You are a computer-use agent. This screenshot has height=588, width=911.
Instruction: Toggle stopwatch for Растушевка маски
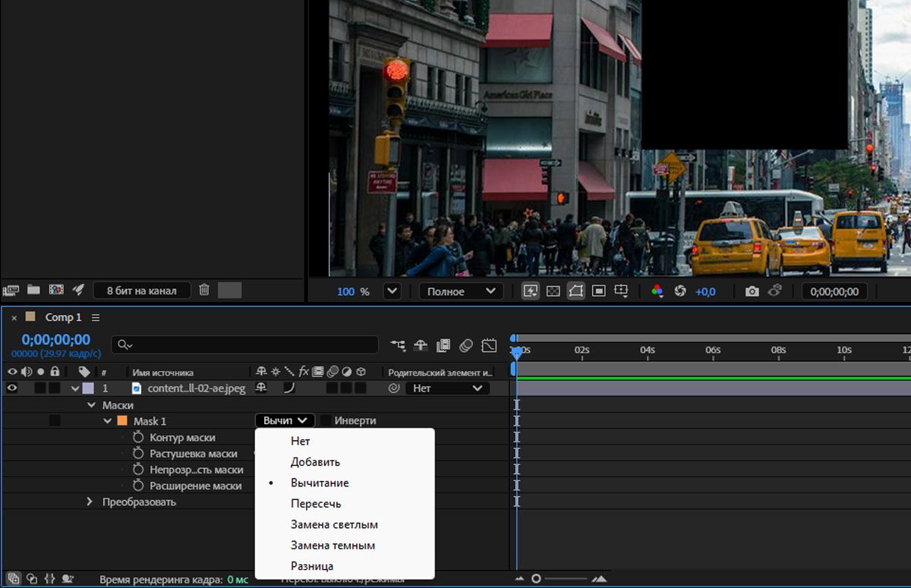pyautogui.click(x=138, y=454)
